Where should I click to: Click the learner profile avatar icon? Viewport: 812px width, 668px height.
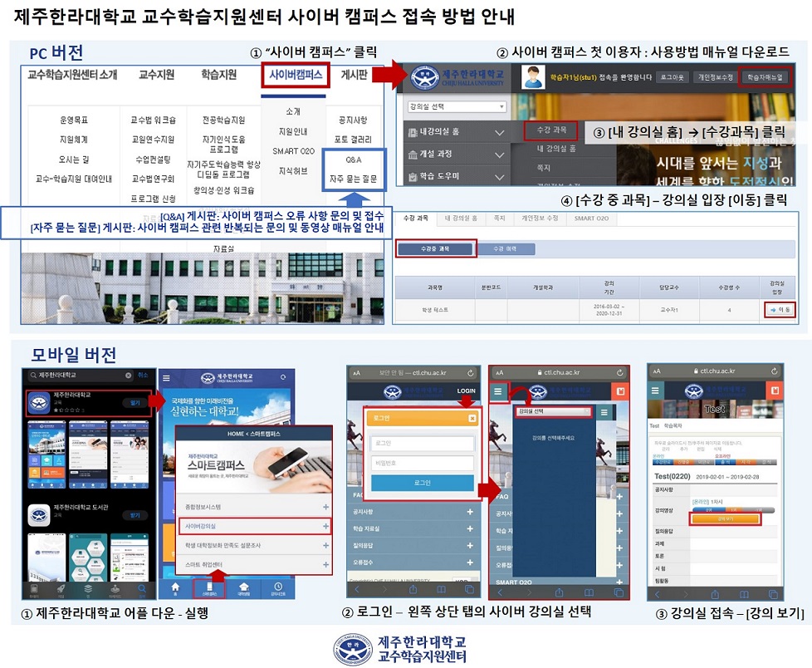pyautogui.click(x=533, y=77)
